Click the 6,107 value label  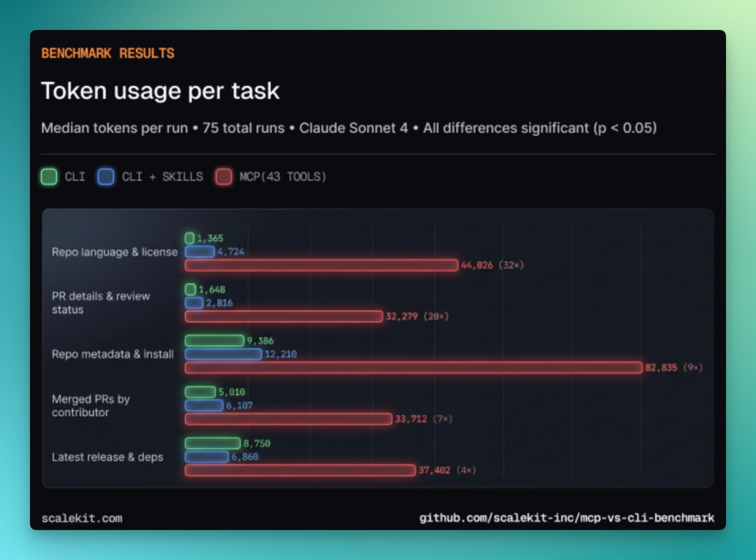point(239,405)
